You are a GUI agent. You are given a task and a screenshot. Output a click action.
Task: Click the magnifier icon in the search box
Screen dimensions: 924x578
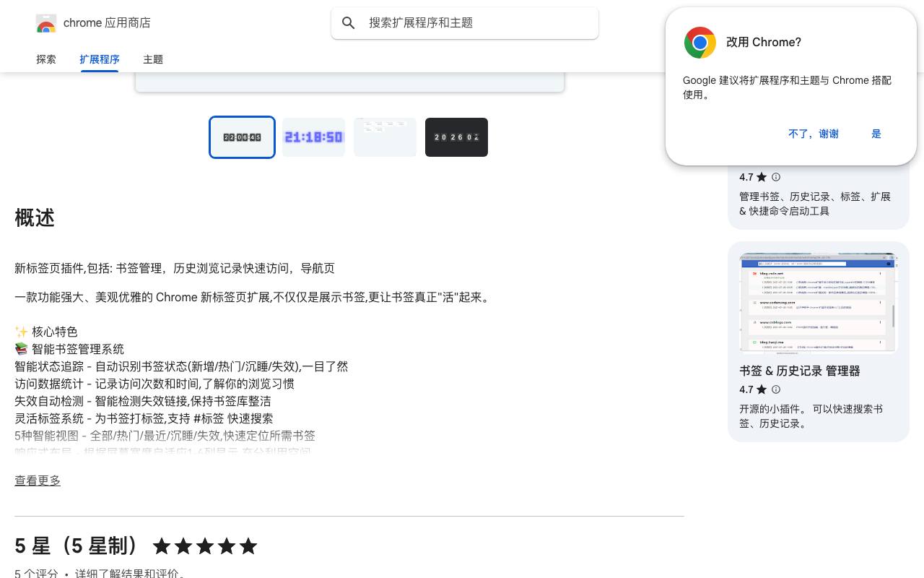[349, 23]
